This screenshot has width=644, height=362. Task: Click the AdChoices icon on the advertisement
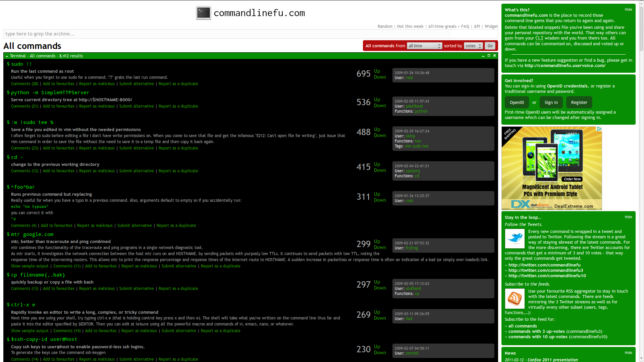pos(599,129)
